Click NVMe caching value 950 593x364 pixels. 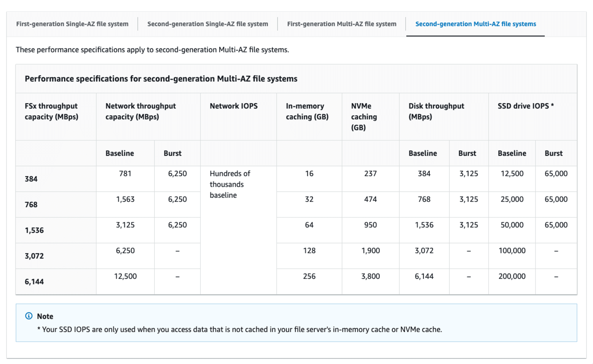(x=371, y=225)
